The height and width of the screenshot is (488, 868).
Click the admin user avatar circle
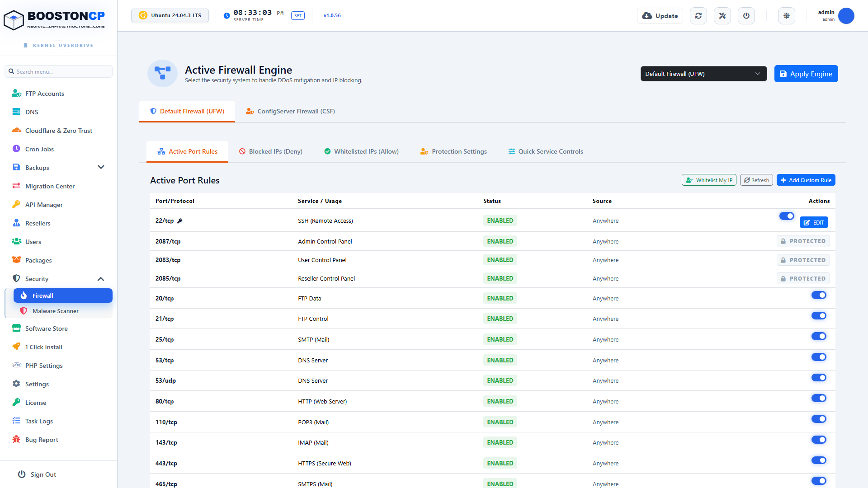click(x=846, y=16)
